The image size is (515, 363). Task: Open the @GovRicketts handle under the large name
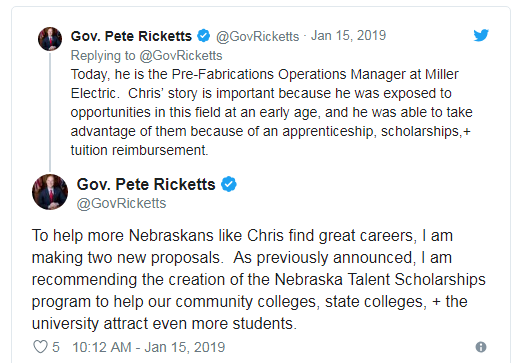121,203
